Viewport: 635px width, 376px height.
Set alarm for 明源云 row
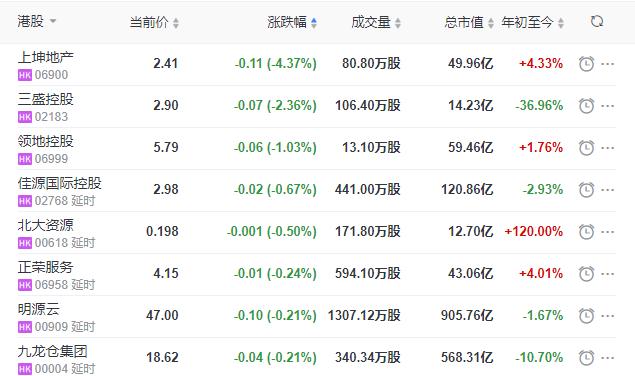[x=586, y=316]
